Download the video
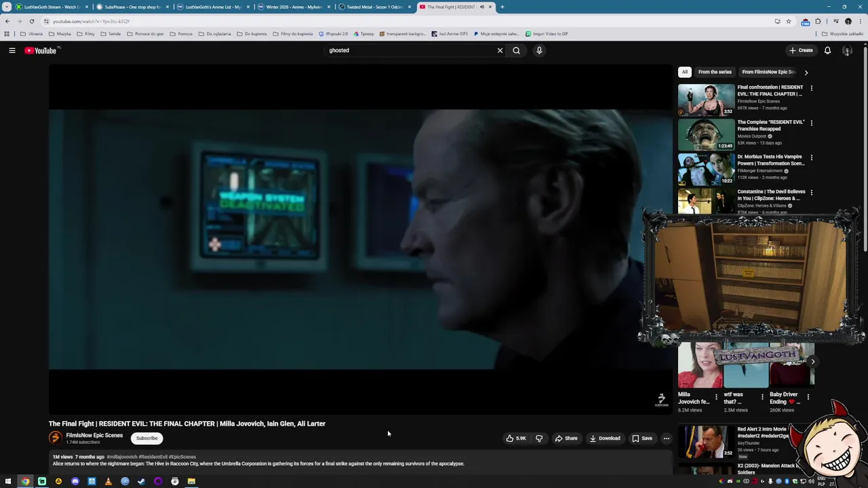This screenshot has width=868, height=488. pyautogui.click(x=605, y=439)
